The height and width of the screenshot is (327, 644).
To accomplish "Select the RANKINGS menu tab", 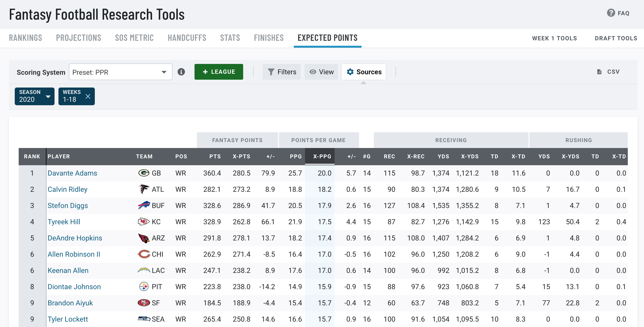I will coord(25,38).
